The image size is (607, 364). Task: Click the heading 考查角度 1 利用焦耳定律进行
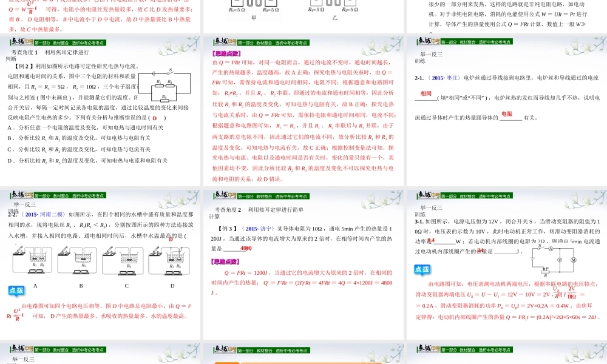coord(50,52)
